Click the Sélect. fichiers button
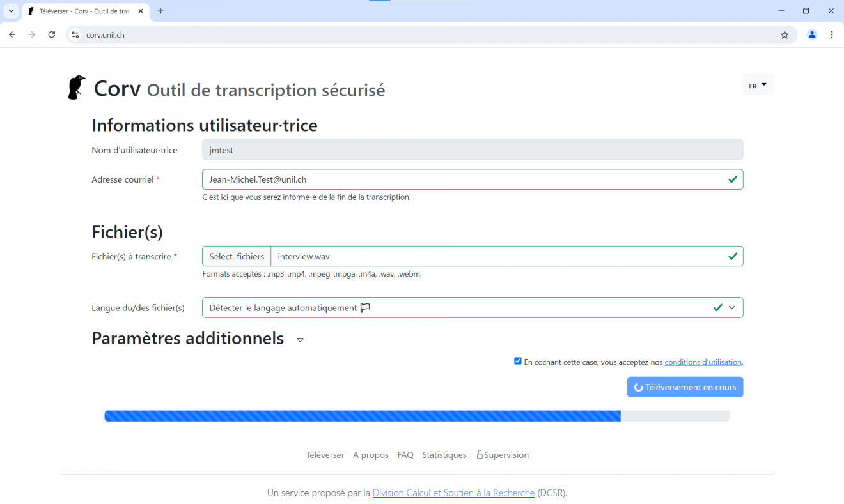The image size is (844, 504). pos(236,256)
